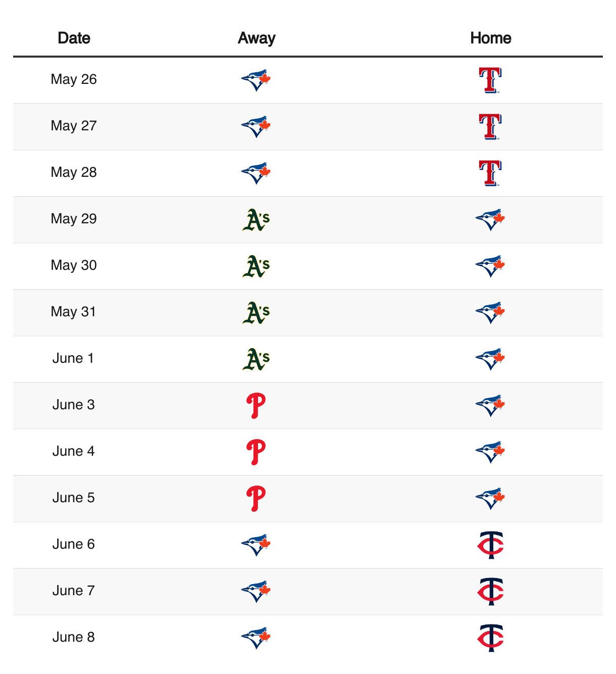Click the Rangers logo on May 27
This screenshot has width=616, height=674.
[490, 126]
